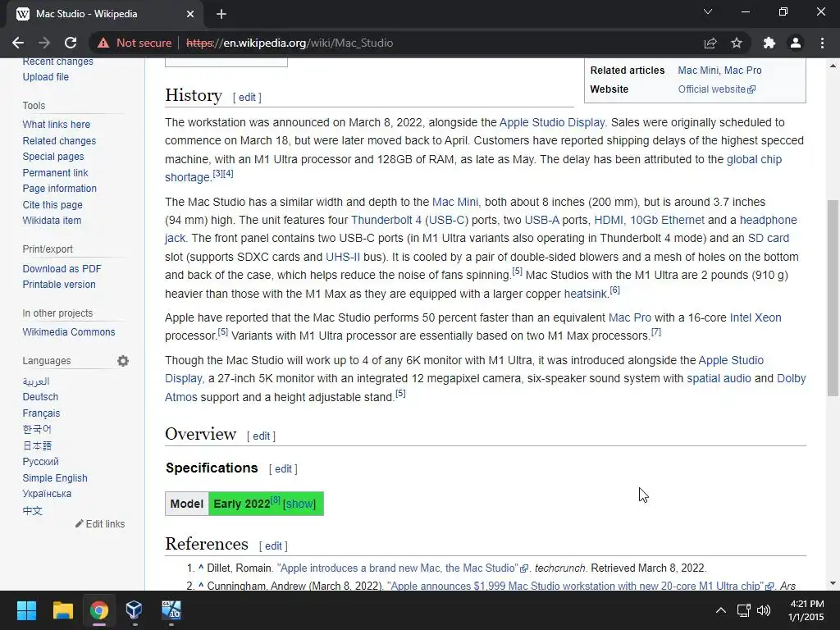This screenshot has width=840, height=630.
Task: Open the Mac Pro related article in infobox
Action: coord(743,71)
